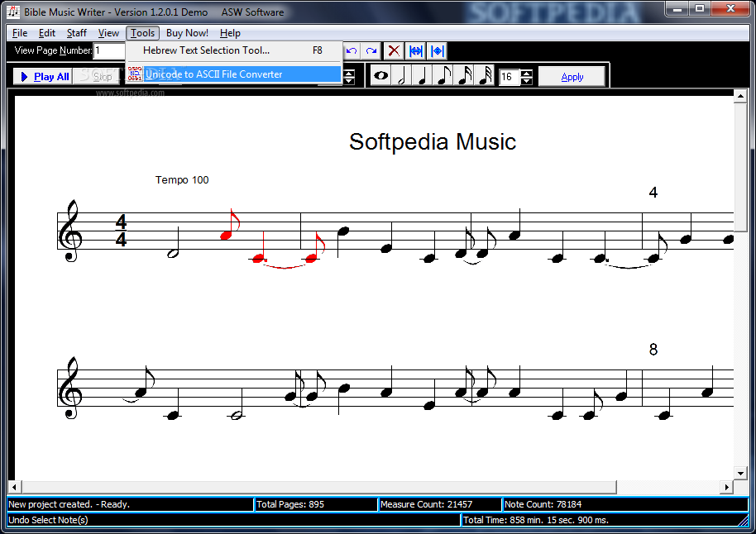The image size is (756, 534).
Task: Click the red X delete icon
Action: 394,50
